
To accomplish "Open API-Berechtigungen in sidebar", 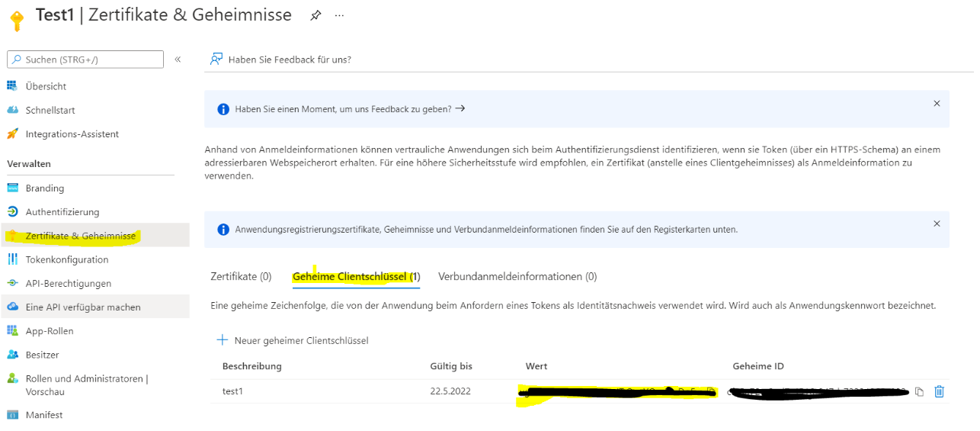I will 69,283.
